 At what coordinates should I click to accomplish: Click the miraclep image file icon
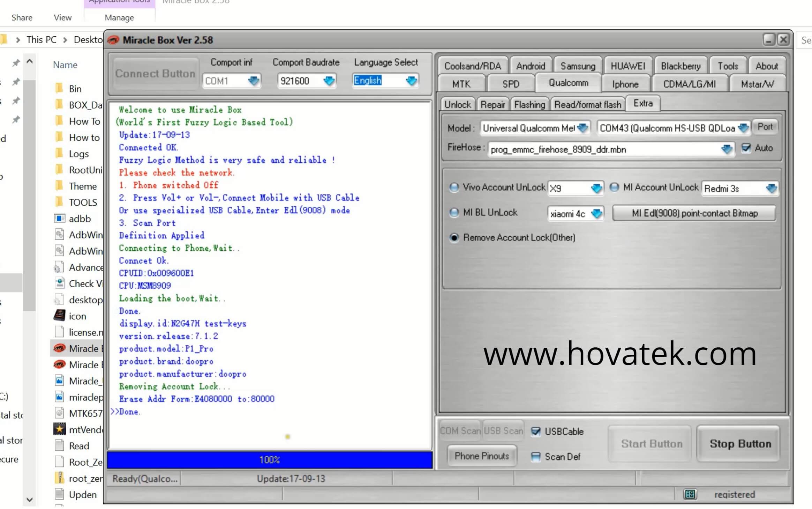59,397
